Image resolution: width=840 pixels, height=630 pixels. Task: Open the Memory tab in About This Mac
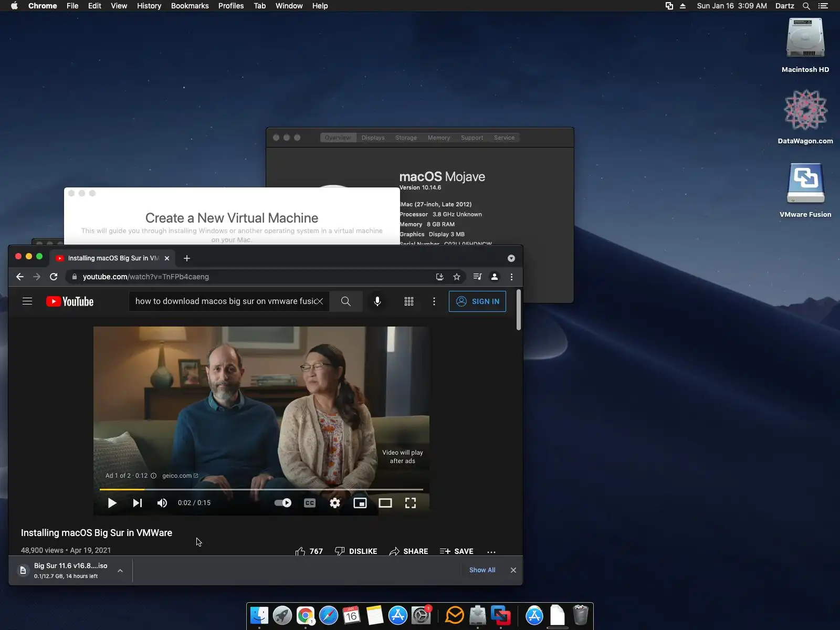[439, 138]
